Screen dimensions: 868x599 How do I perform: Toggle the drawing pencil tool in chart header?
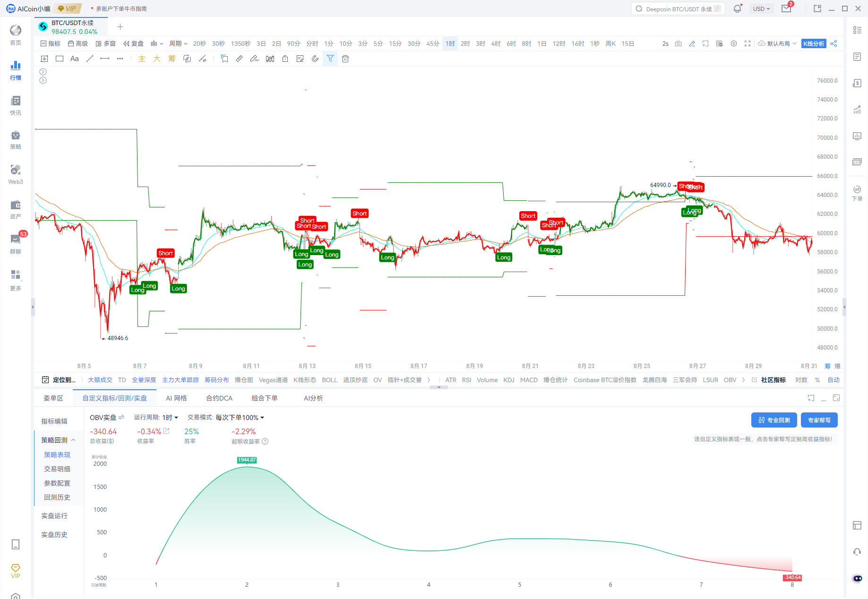coord(692,43)
